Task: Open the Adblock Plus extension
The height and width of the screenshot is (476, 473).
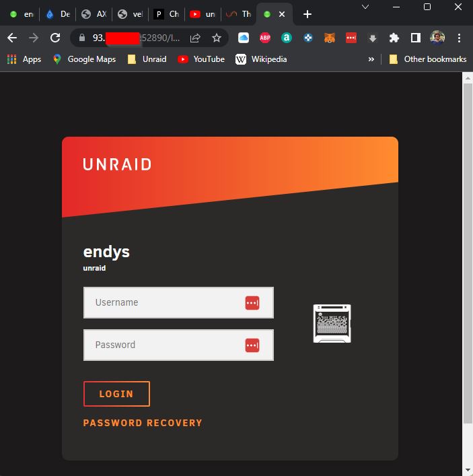Action: [x=265, y=38]
